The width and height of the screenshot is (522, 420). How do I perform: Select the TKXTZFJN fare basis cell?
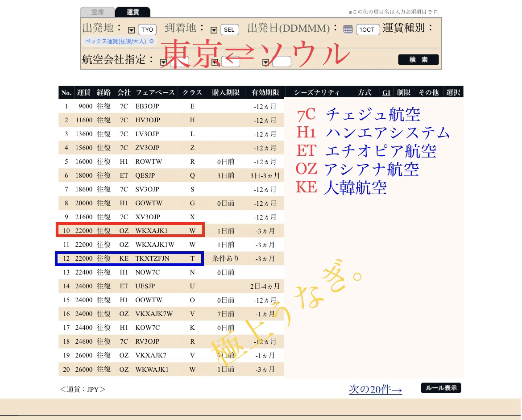pyautogui.click(x=152, y=258)
